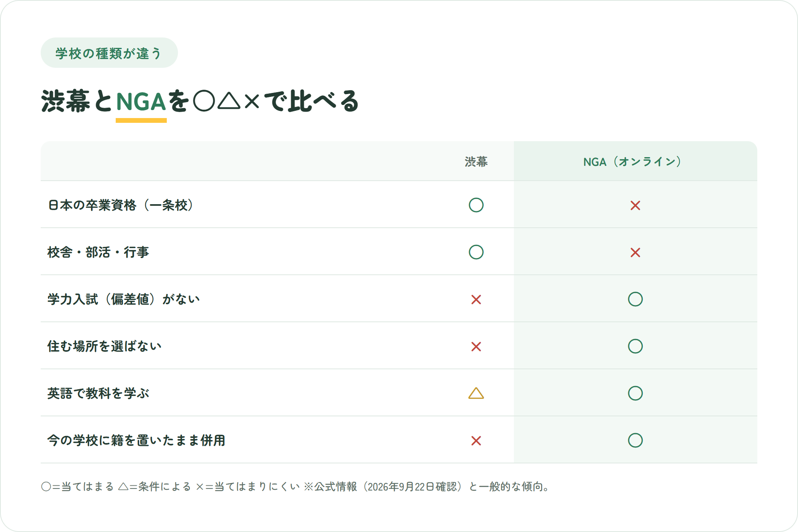Click the headline 渋幕とNGAを○△×で比べる

pos(200,101)
